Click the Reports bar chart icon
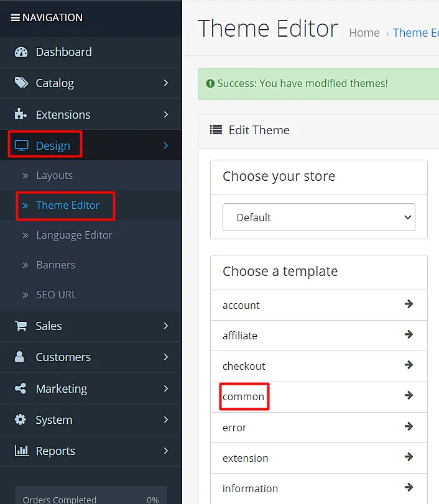 (21, 451)
